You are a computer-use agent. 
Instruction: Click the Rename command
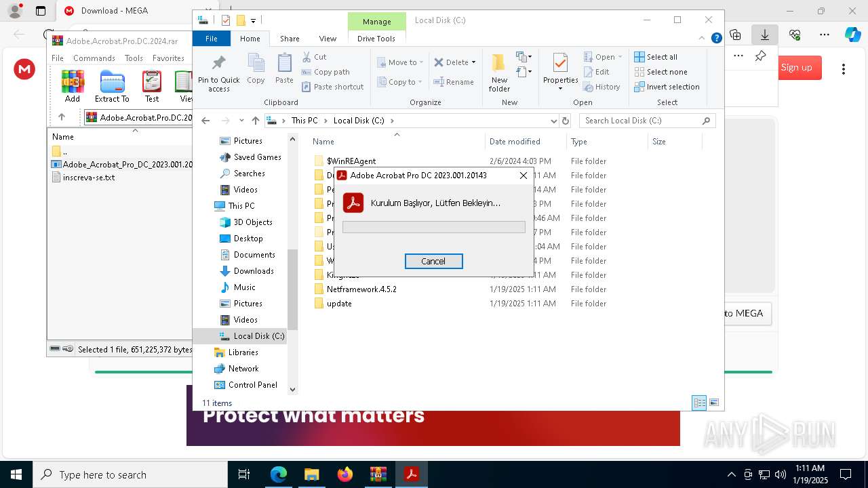[x=454, y=82]
